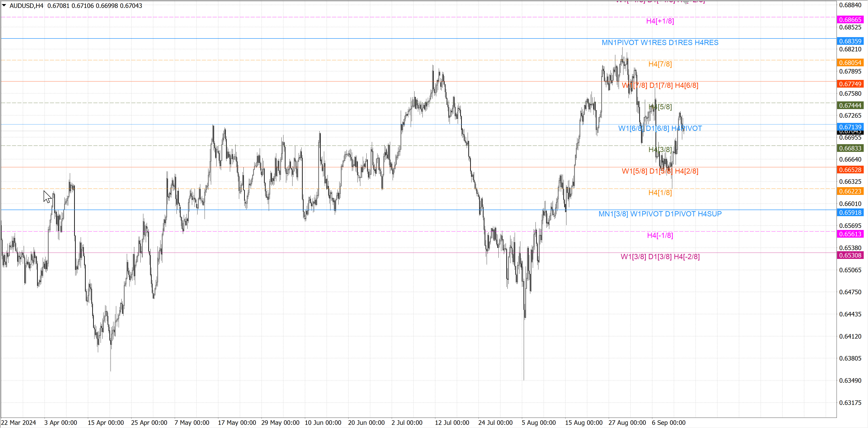Click the blue 0.68359 price tag
This screenshot has height=428, width=868.
[850, 41]
